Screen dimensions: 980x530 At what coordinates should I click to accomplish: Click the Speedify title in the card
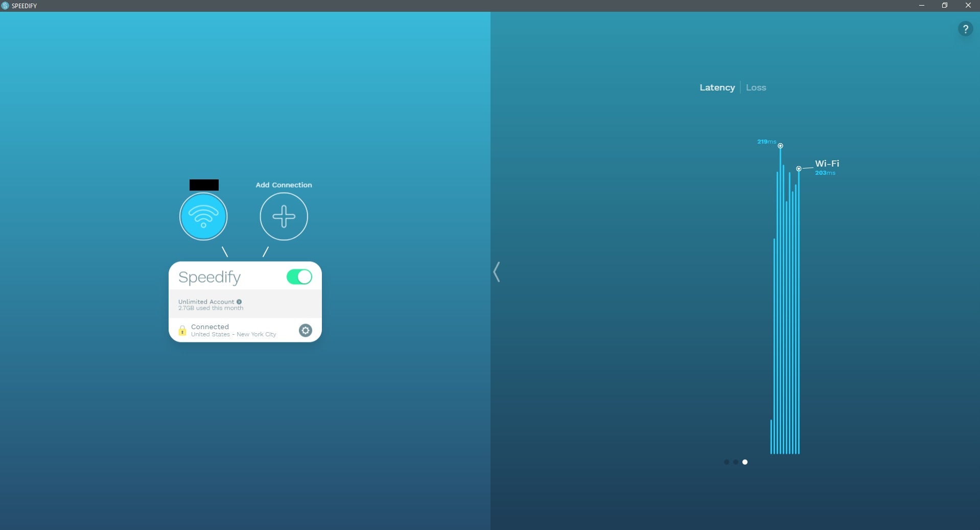209,277
